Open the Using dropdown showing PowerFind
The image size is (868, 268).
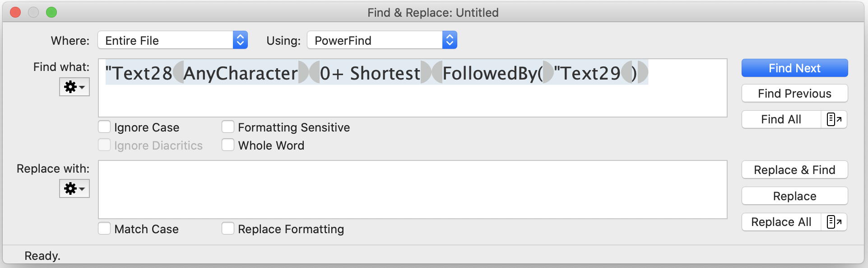pos(382,40)
